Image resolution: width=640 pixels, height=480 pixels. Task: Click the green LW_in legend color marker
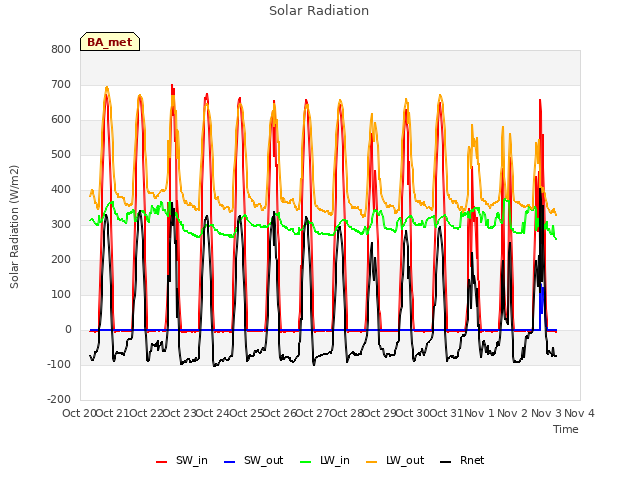(x=306, y=462)
